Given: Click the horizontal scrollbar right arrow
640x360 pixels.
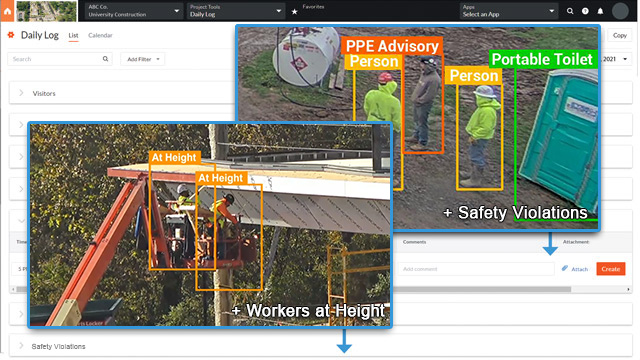Looking at the screenshot, I should pos(629,289).
